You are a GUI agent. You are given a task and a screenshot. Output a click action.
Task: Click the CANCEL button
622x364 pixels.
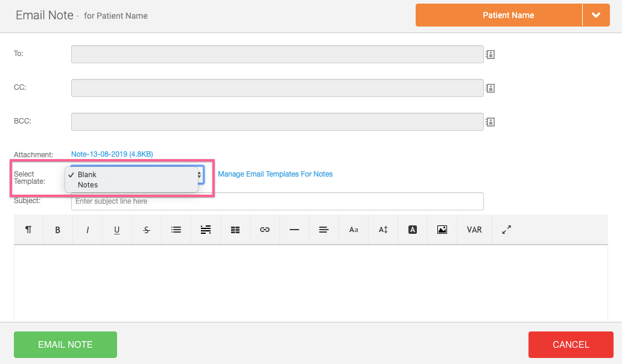point(571,345)
